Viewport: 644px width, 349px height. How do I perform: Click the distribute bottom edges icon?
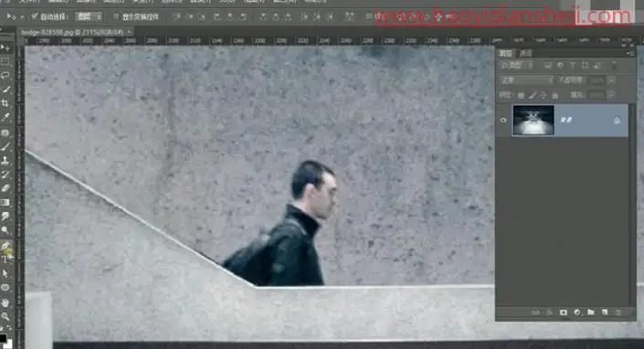[289, 16]
